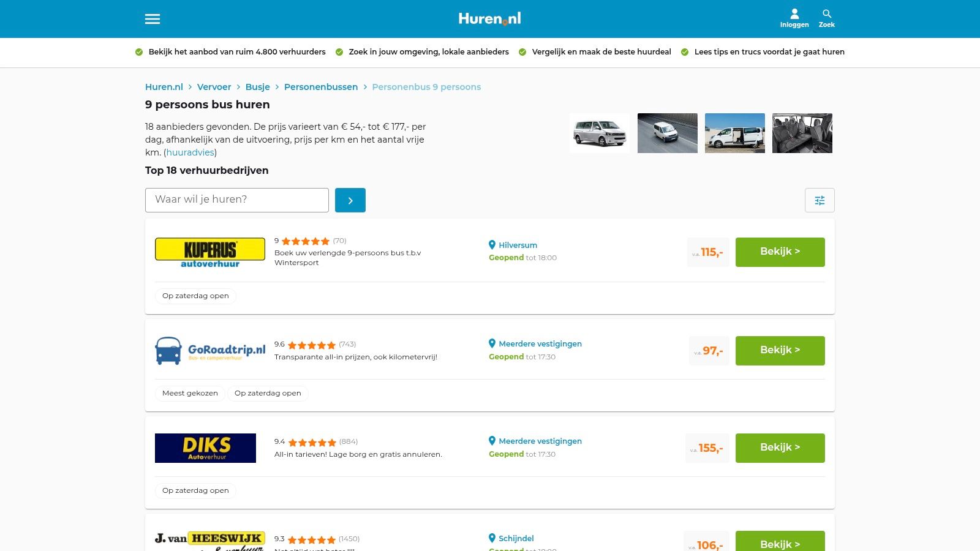The height and width of the screenshot is (551, 980).
Task: Click the Kuperus autoverhuur logo
Action: coord(210,252)
